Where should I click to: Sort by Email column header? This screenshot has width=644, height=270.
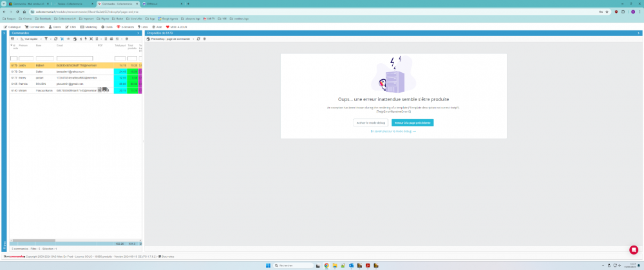point(59,45)
